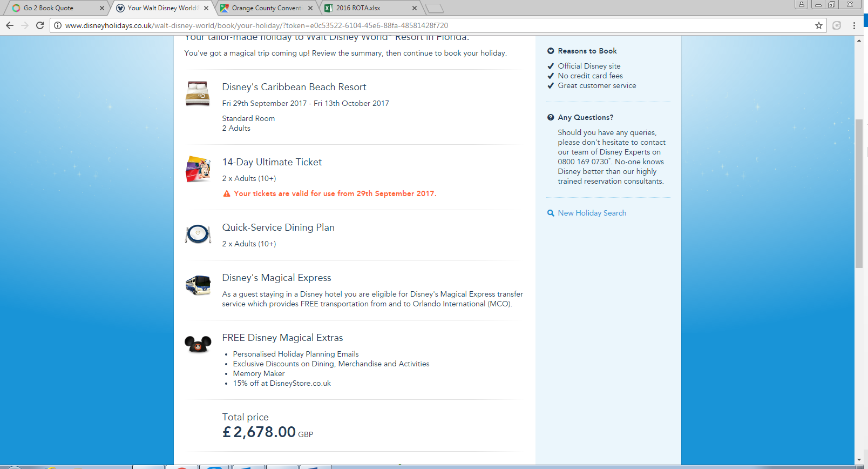Viewport: 868px width, 469px height.
Task: Click the Reasons to Book heading
Action: point(587,51)
